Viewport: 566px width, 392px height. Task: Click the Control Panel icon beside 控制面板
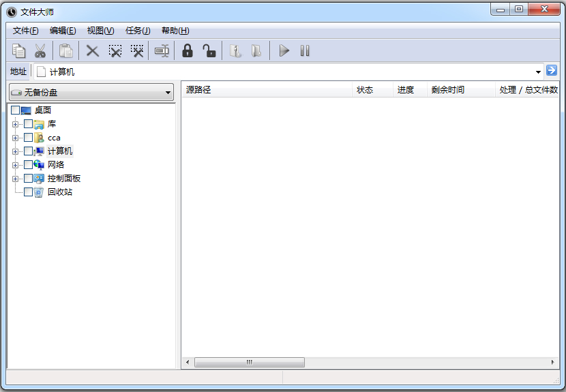[x=39, y=179]
